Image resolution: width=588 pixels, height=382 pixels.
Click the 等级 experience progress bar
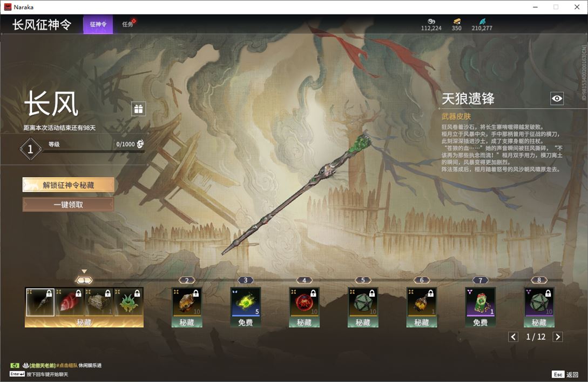click(x=93, y=152)
